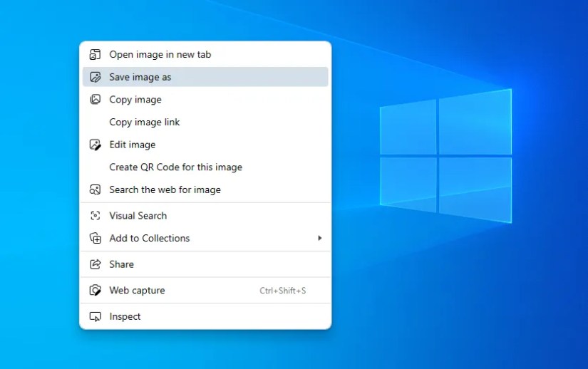This screenshot has height=369, width=588.
Task: Select Save image as
Action: 205,77
